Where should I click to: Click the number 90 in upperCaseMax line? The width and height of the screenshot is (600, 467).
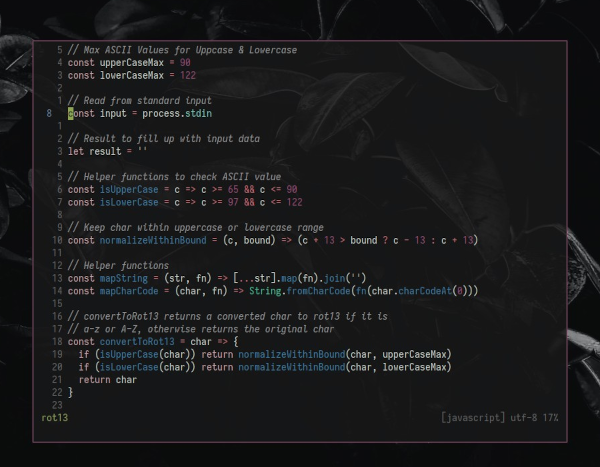tap(185, 63)
